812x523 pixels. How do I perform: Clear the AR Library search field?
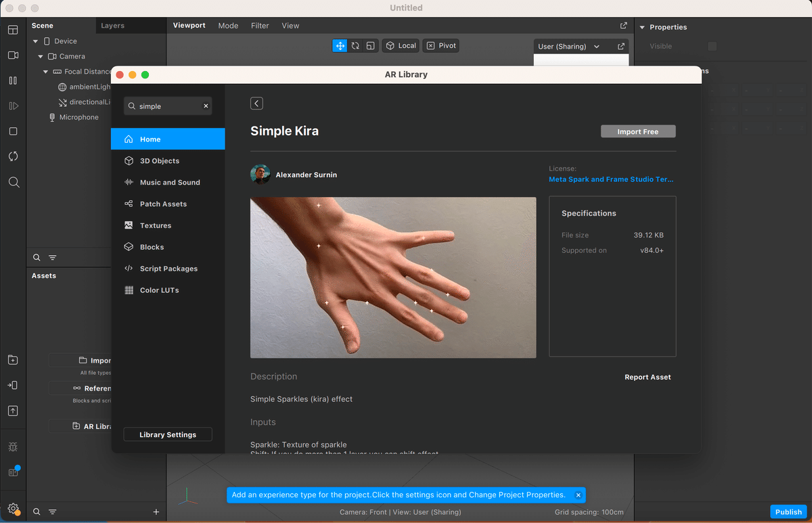point(206,106)
